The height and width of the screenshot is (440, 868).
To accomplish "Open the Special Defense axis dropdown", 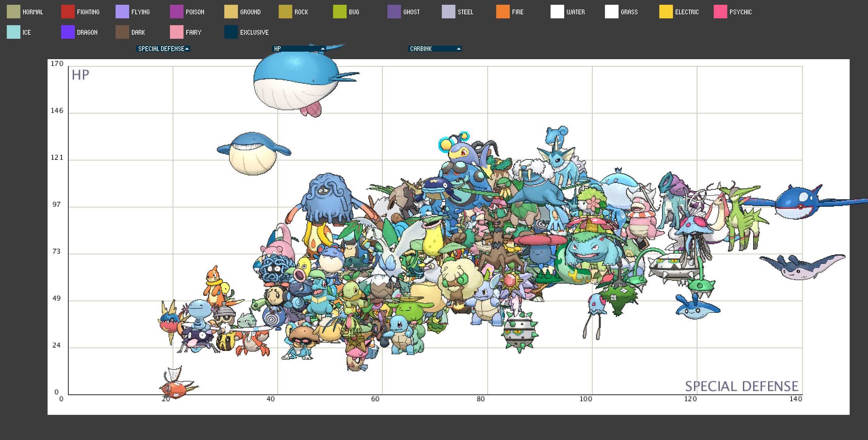I will tap(163, 49).
